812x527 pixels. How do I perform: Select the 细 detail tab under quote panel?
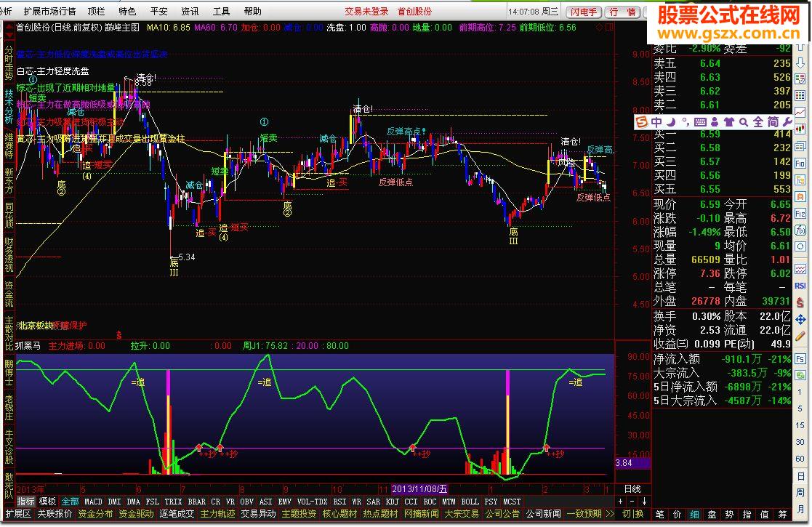694,514
